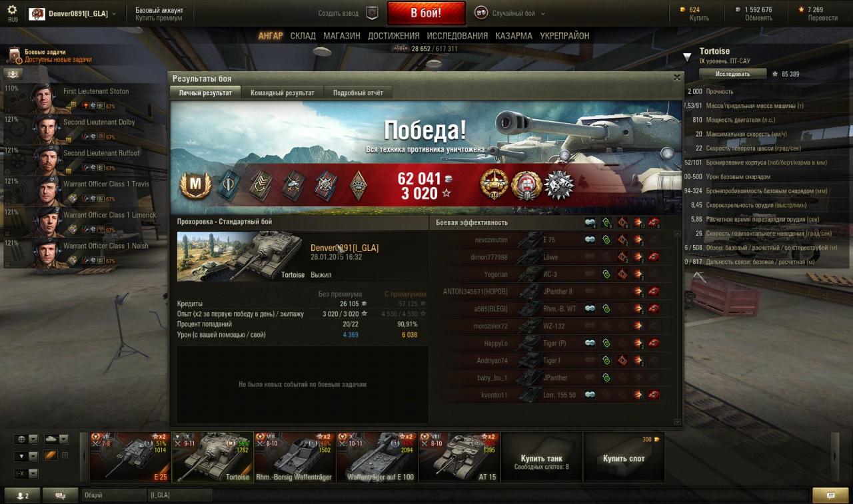Open the notification center yellow icon

pyautogui.click(x=830, y=495)
